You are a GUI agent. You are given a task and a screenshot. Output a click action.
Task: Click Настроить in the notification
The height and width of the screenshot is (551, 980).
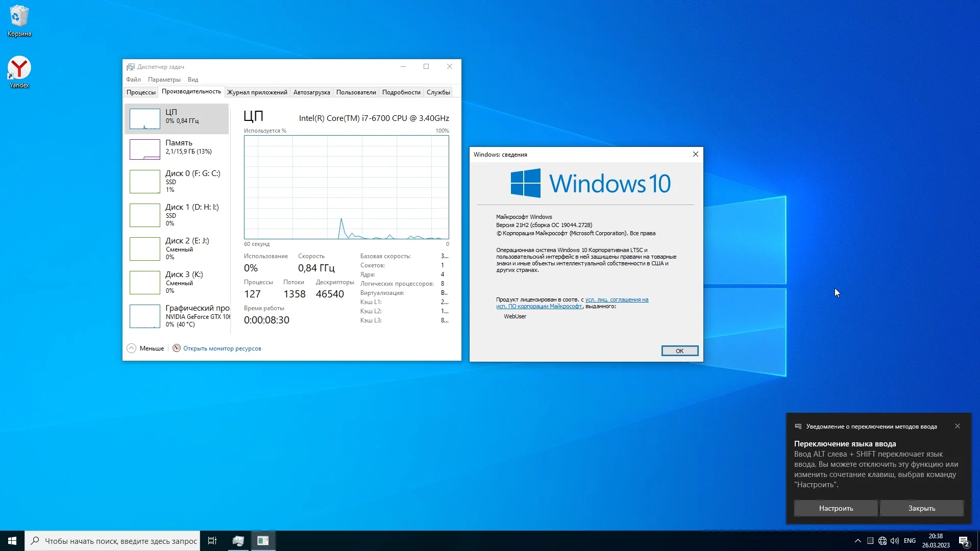[836, 508]
